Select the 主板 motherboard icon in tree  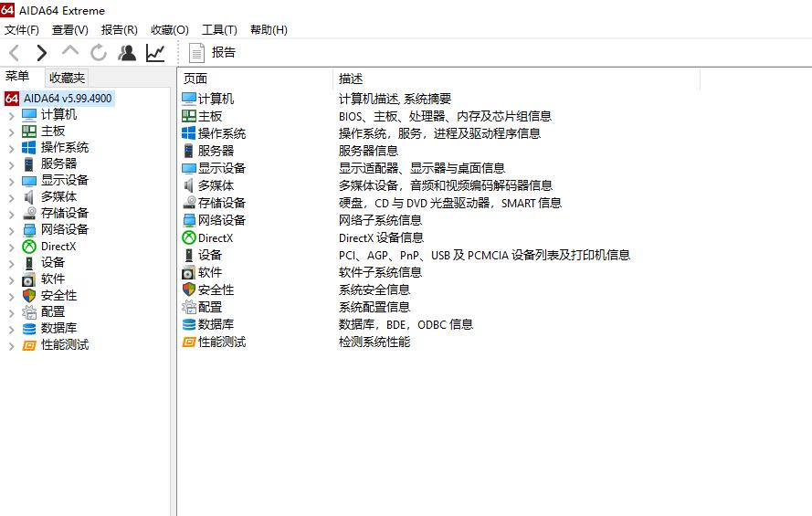click(x=29, y=131)
